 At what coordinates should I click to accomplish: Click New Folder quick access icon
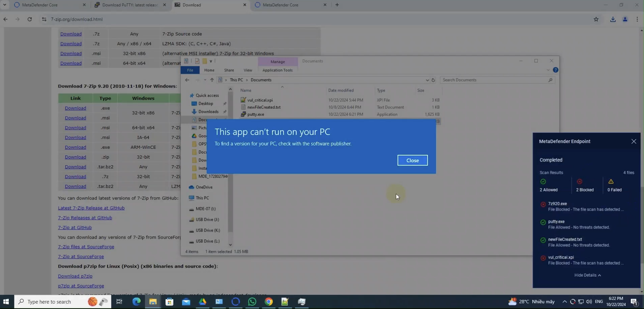pos(204,61)
